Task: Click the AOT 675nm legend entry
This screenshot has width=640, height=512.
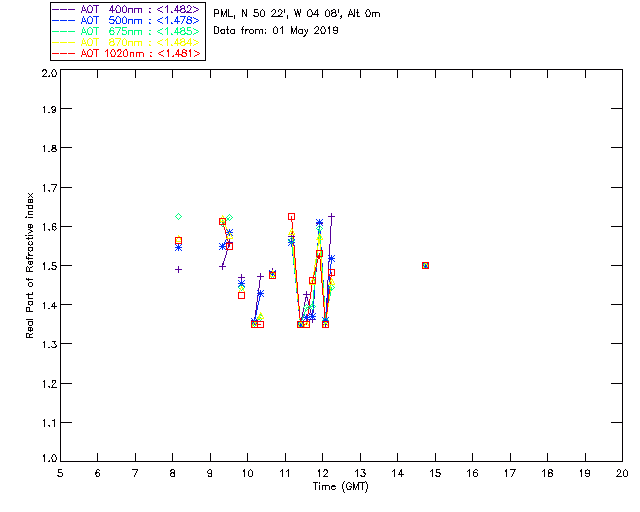Action: pyautogui.click(x=127, y=31)
